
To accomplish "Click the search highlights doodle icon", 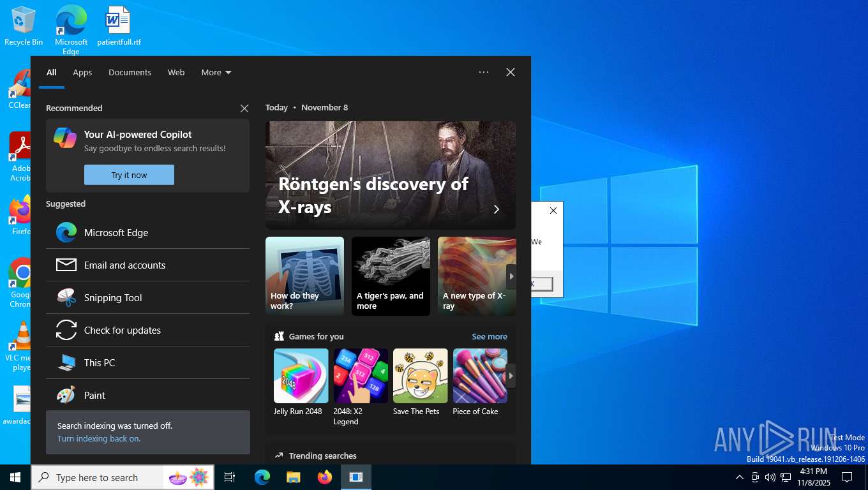I will pos(189,477).
